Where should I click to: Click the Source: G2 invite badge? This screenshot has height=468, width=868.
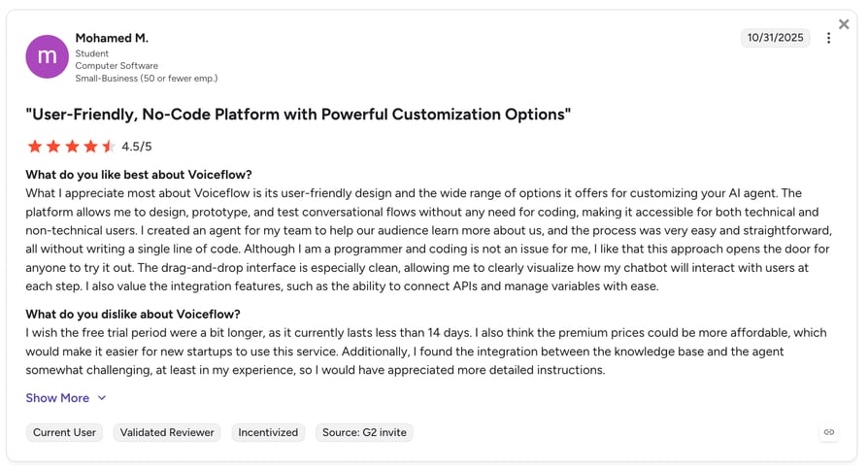click(x=364, y=432)
